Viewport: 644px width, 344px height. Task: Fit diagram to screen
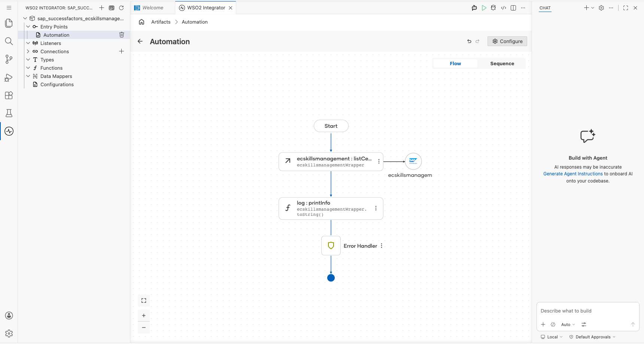tap(144, 301)
